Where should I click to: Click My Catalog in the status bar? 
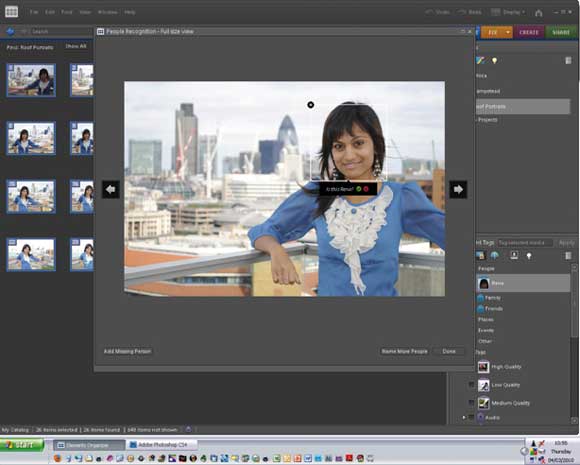[x=15, y=430]
